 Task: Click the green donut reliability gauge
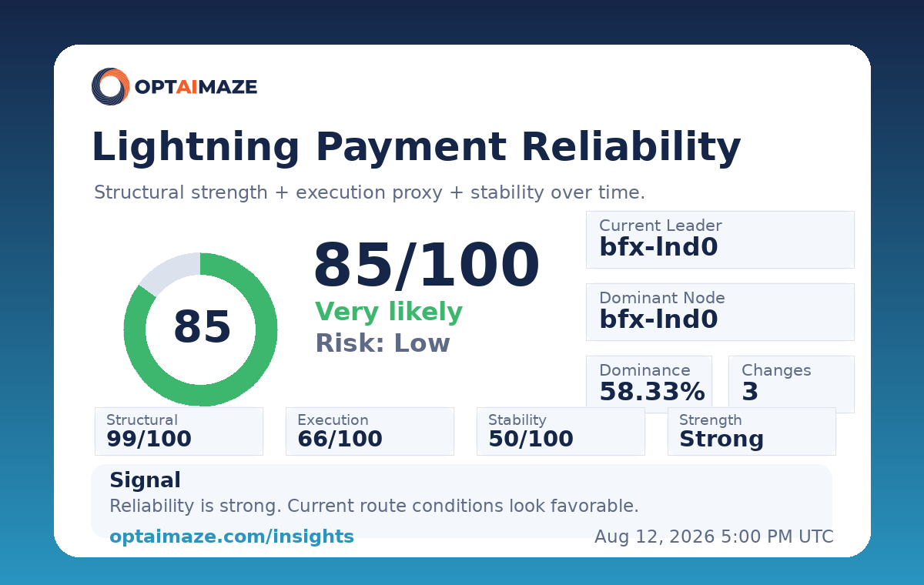click(200, 329)
